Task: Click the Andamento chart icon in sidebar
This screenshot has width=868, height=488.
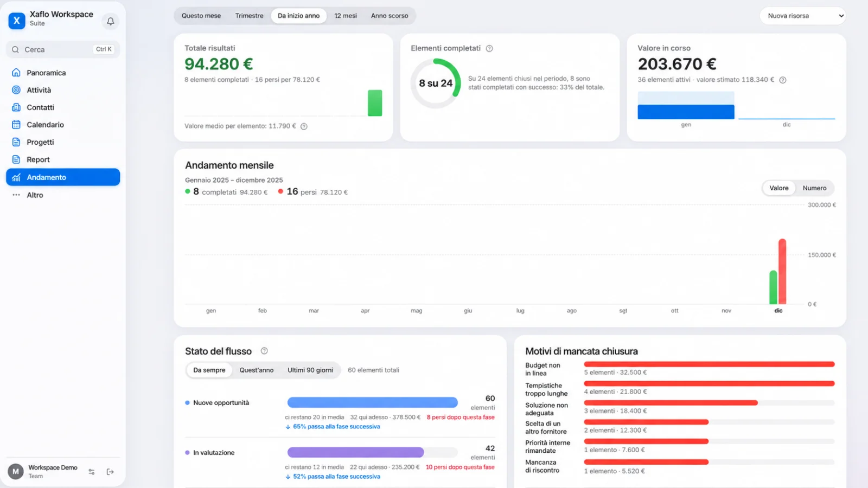Action: (x=16, y=177)
